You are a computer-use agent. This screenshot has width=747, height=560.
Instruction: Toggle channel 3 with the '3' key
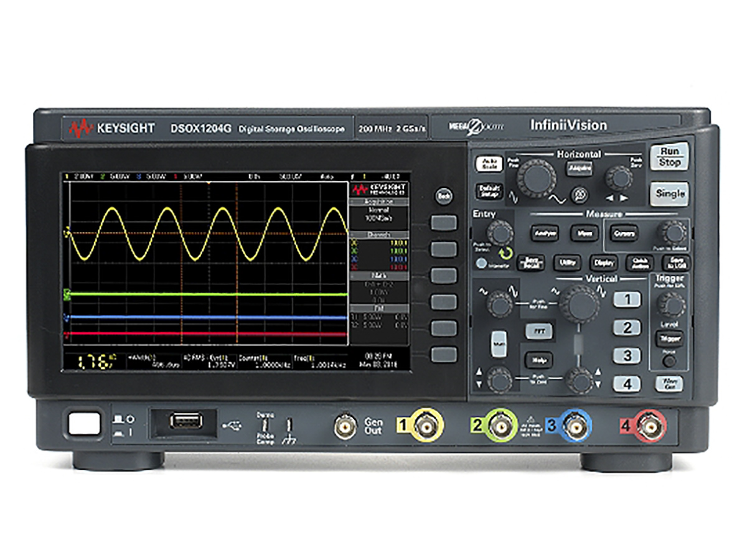coord(627,355)
